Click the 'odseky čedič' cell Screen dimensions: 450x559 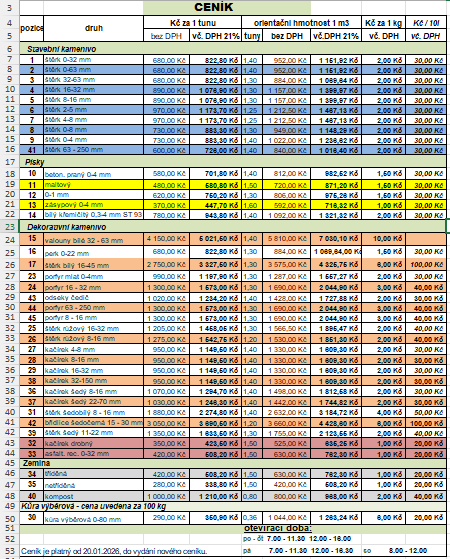click(93, 298)
